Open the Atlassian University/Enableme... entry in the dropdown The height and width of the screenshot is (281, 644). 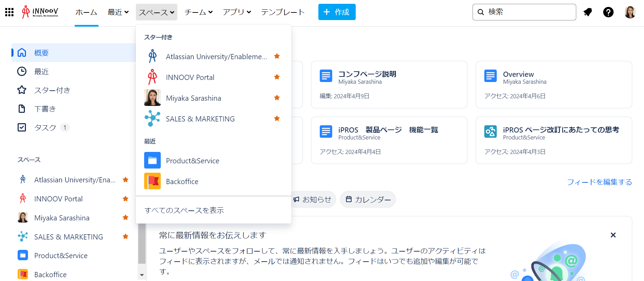214,56
